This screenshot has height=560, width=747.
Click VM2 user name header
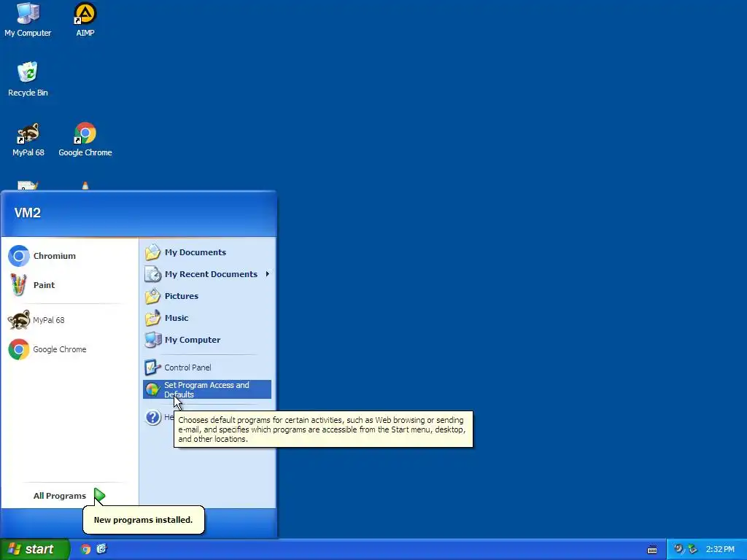[x=27, y=213]
